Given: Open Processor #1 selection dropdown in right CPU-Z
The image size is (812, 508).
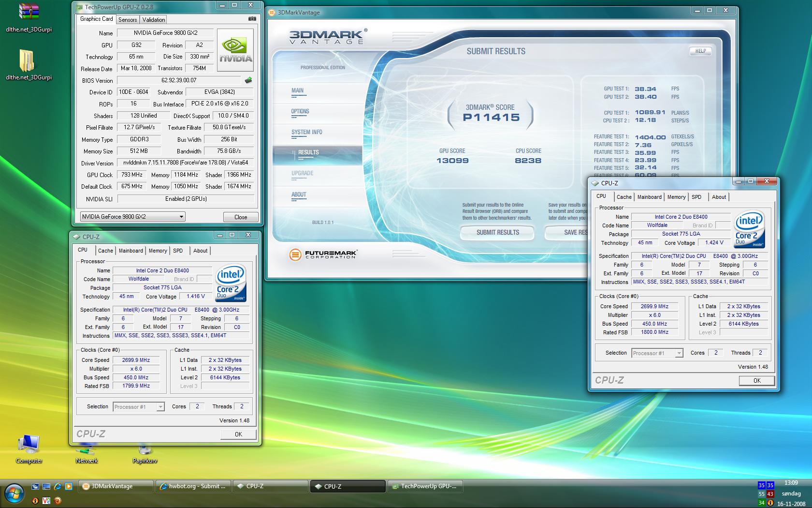Looking at the screenshot, I should (x=657, y=353).
